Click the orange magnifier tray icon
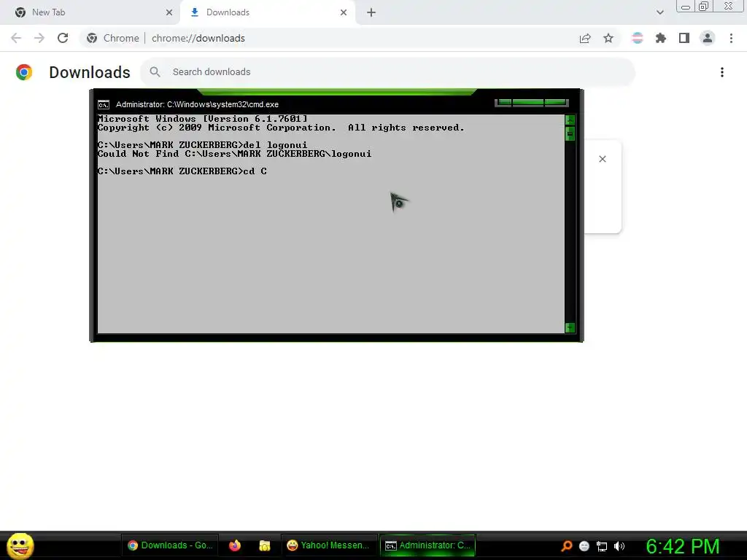The width and height of the screenshot is (747, 560). 566,545
